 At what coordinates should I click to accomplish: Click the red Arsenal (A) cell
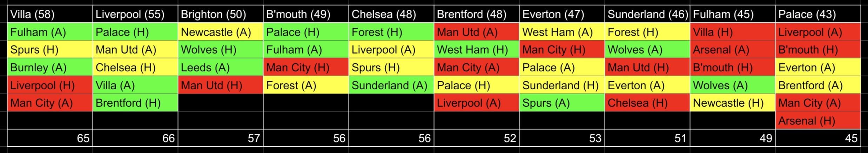click(x=732, y=50)
